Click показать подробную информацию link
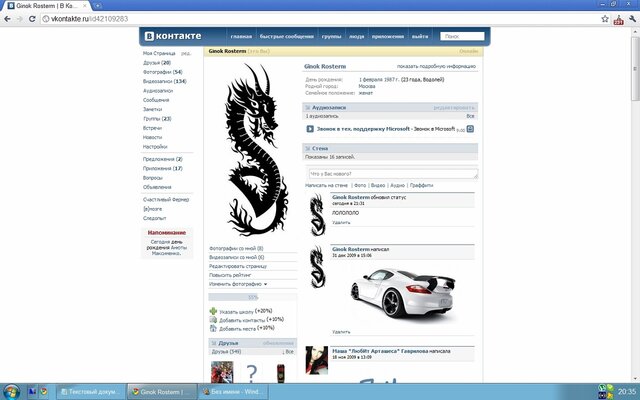Viewport: 640px width, 400px height. [x=436, y=66]
